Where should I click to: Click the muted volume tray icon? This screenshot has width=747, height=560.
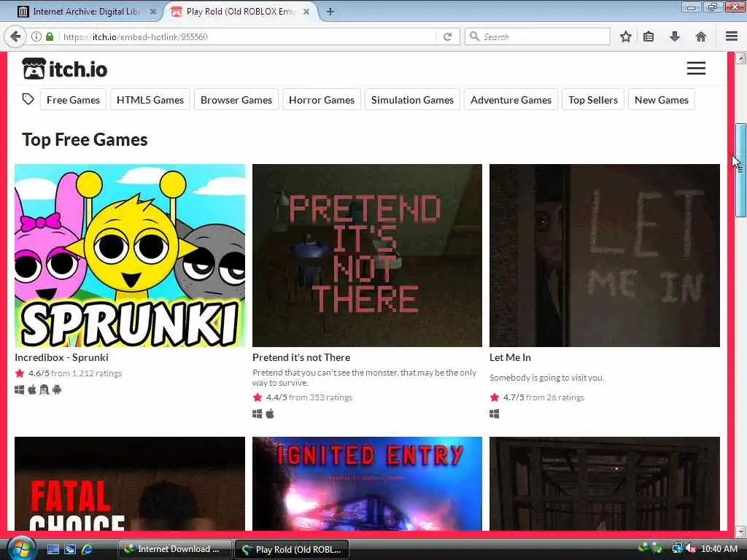pos(691,548)
